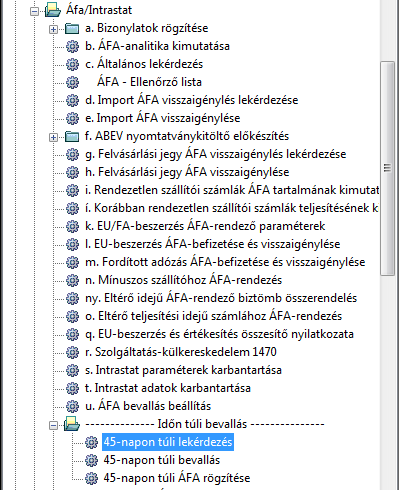Image resolution: width=399 pixels, height=490 pixels.
Task: Select the Áfa/Intrastat root label
Action: click(99, 10)
